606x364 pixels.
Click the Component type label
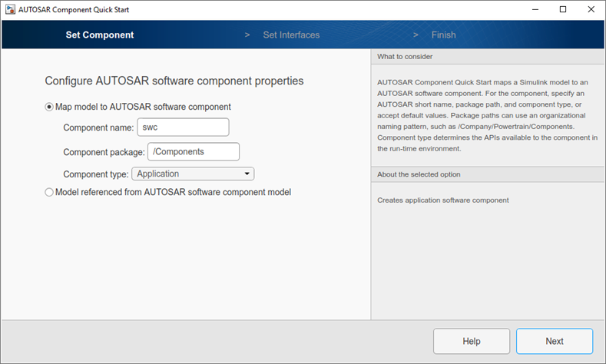(x=96, y=174)
